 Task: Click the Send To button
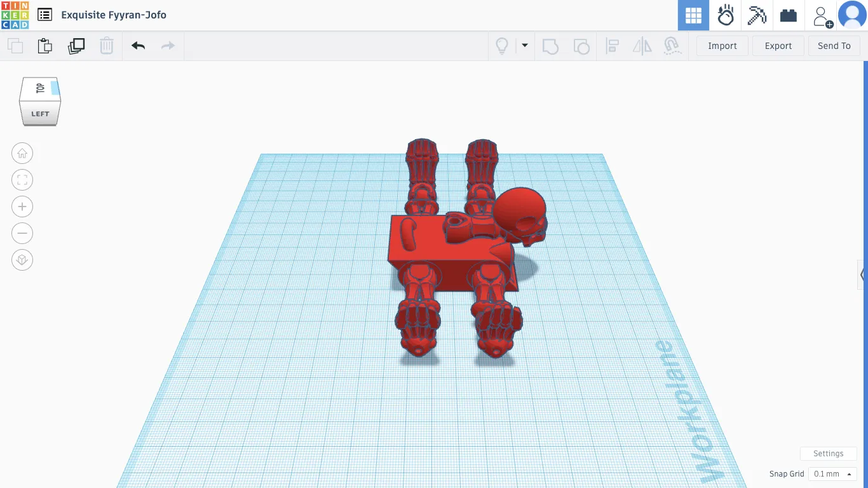point(834,46)
